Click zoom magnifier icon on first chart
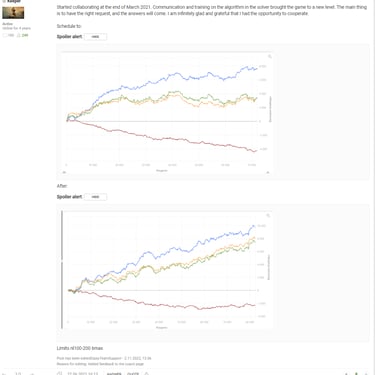Image resolution: width=375 pixels, height=375 pixels. [270, 56]
